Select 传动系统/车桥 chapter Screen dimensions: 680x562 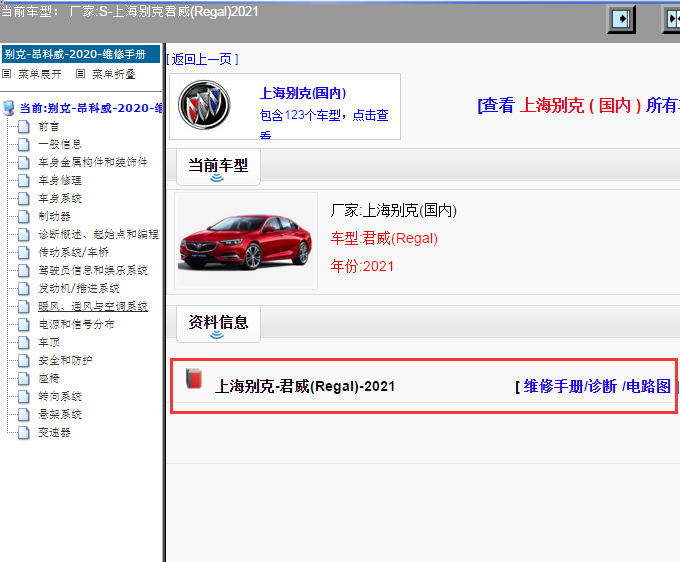[73, 252]
